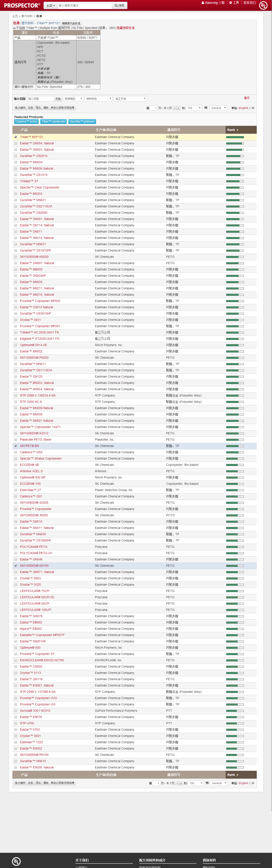
Task: Click the UL logo in the footer
Action: pyautogui.click(x=16, y=861)
